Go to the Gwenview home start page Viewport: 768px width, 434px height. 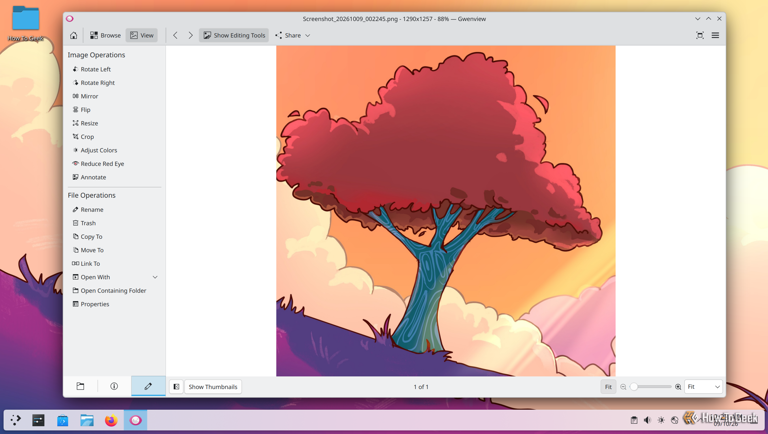click(x=73, y=35)
